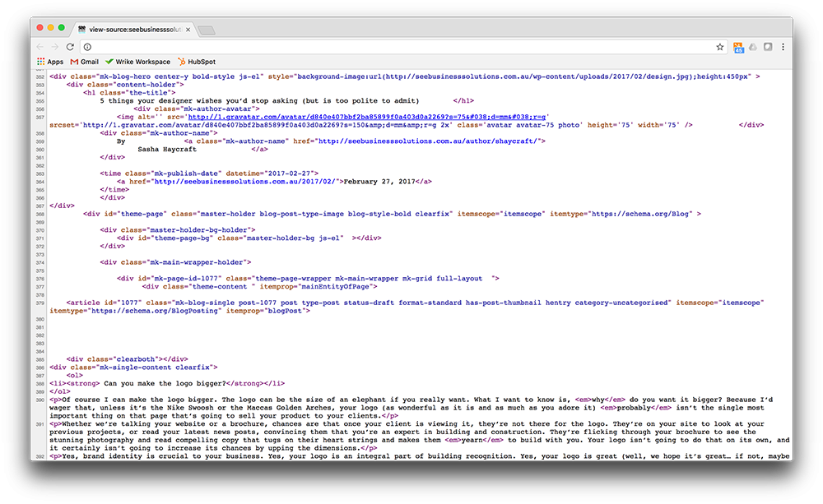Screen dimensions: 823x504
Task: Click the 'the-title' h1 class value
Action: [150, 93]
